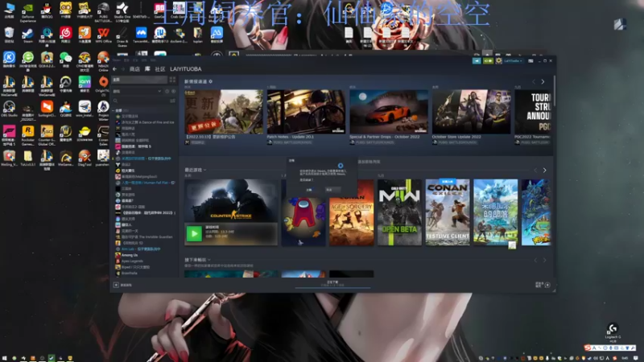The width and height of the screenshot is (644, 362).
Task: Switch to the 库 library tab
Action: click(147, 69)
